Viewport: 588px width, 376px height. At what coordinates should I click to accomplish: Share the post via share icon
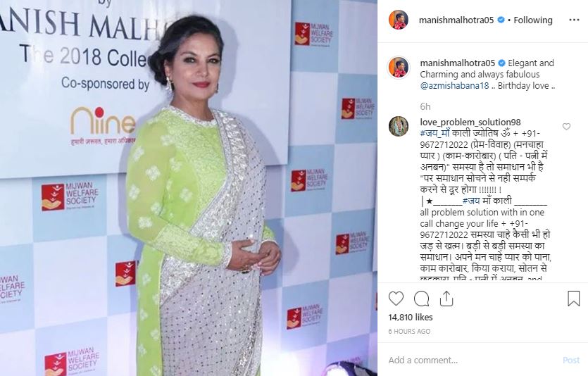click(446, 299)
